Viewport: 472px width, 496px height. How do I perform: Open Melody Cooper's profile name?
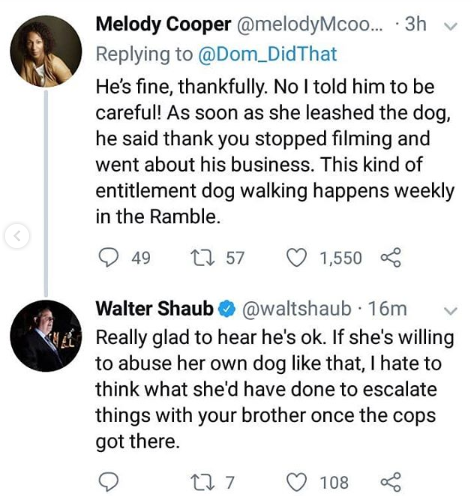pyautogui.click(x=163, y=25)
